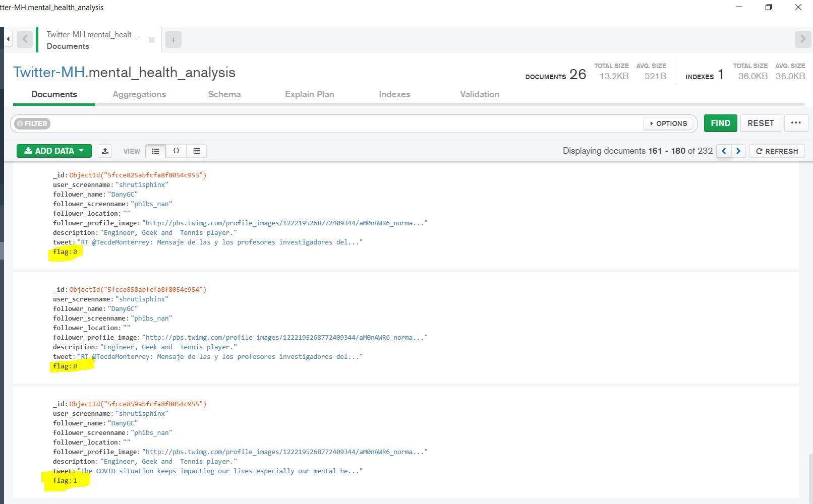Open the ADD DATA dropdown
813x504 pixels.
pos(54,151)
